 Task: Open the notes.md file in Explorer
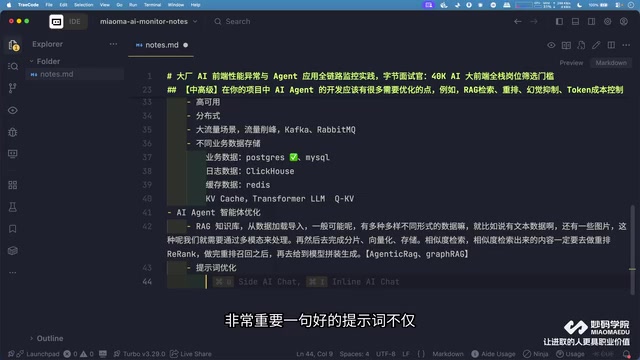tap(75, 74)
